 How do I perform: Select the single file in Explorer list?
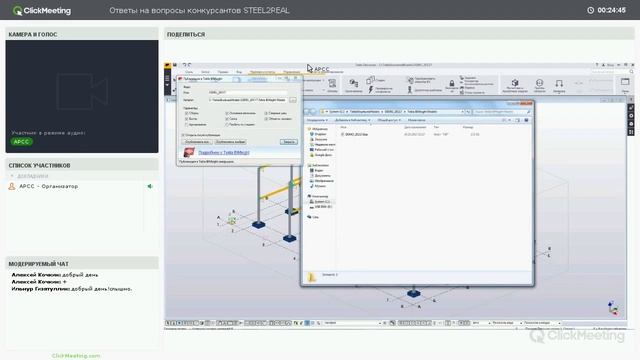(x=354, y=134)
